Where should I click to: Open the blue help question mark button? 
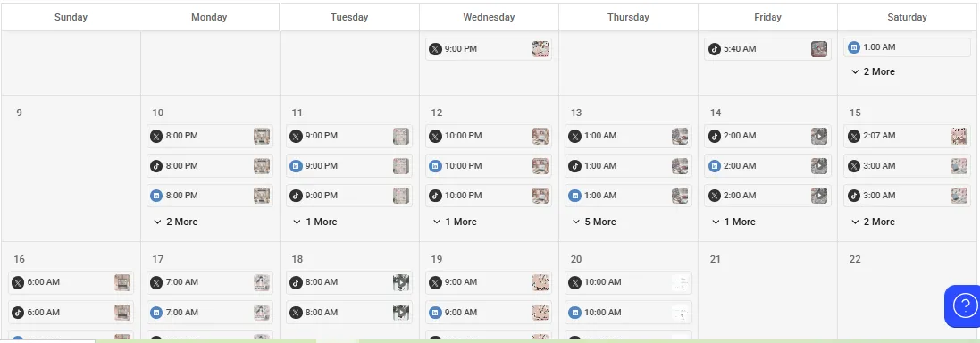click(963, 306)
